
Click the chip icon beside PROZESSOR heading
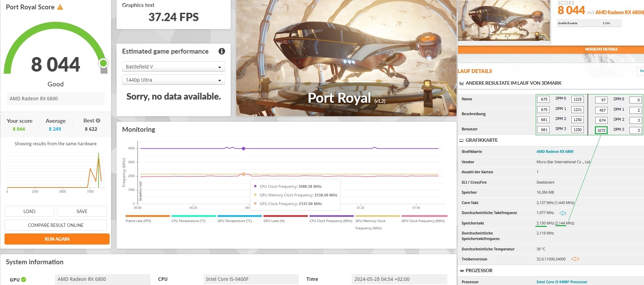[461, 270]
